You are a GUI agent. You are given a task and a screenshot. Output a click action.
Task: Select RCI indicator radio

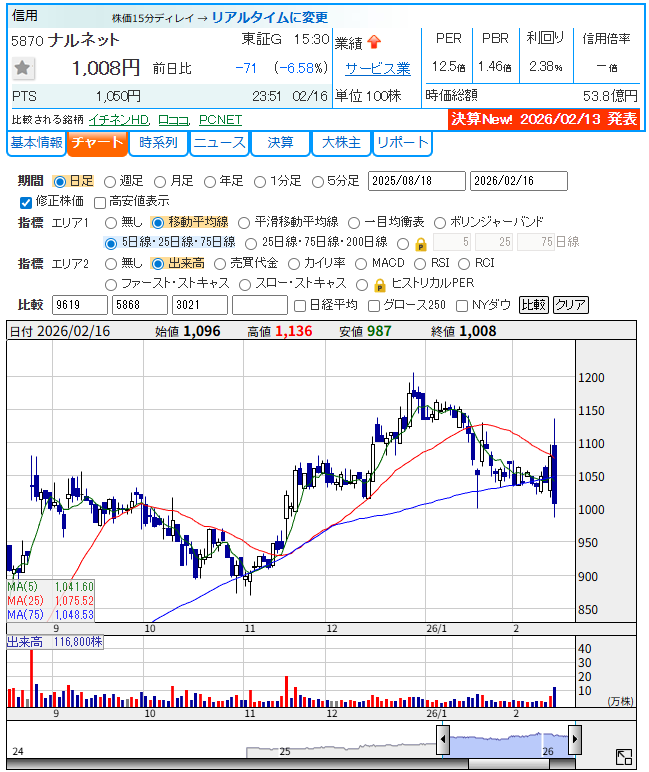464,264
